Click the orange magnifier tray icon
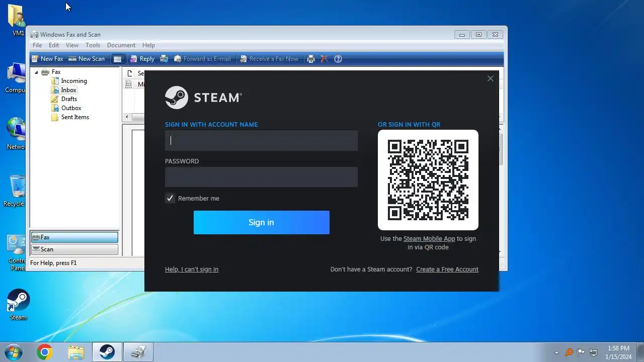644x362 pixels. (569, 352)
